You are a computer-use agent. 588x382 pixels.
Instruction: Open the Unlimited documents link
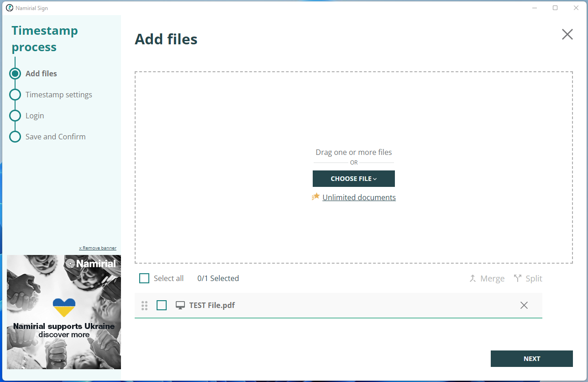pos(359,197)
